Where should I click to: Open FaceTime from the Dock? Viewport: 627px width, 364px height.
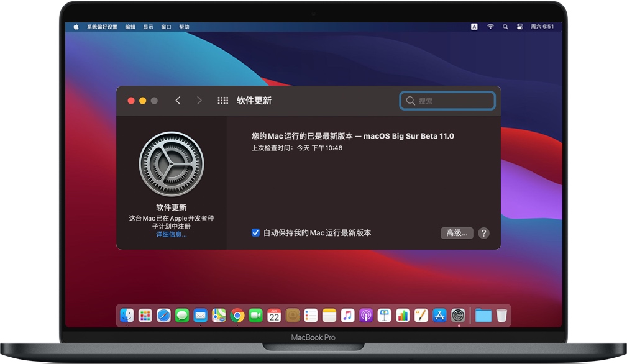[255, 315]
